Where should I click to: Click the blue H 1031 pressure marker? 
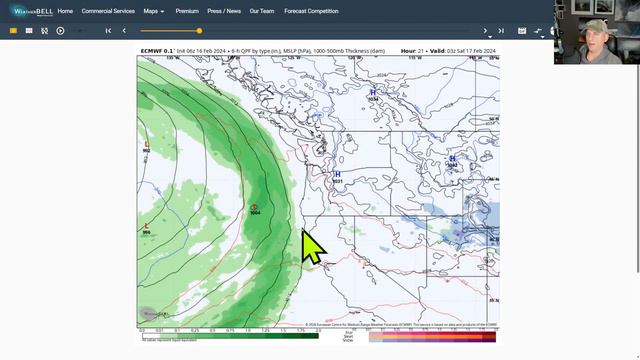click(x=338, y=177)
